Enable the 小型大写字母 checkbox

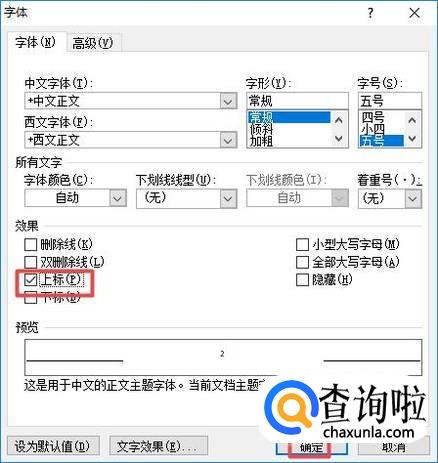[x=302, y=245]
